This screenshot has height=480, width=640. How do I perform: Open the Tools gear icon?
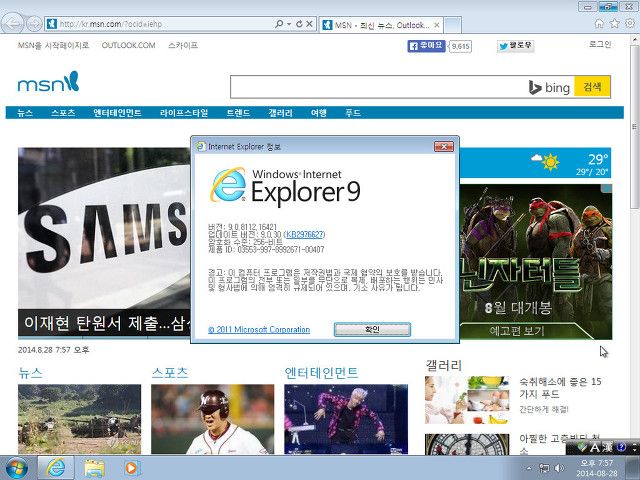point(630,24)
